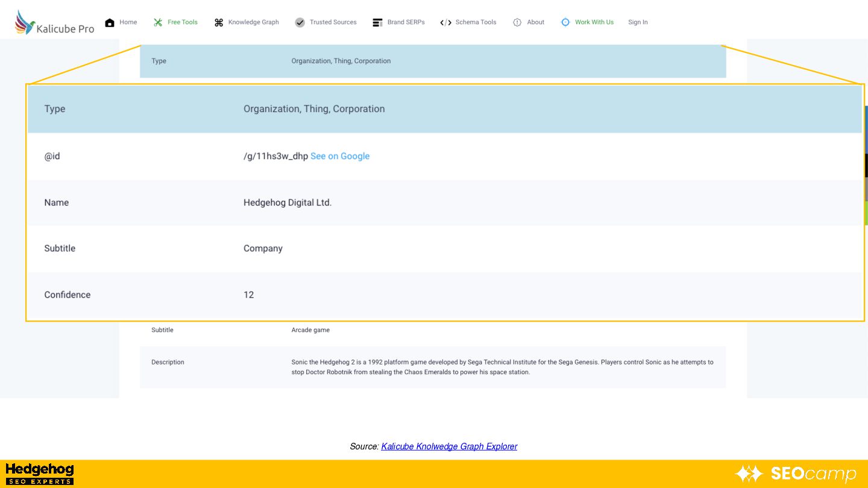Click the Confidence value 12
Viewport: 868px width, 488px height.
249,295
